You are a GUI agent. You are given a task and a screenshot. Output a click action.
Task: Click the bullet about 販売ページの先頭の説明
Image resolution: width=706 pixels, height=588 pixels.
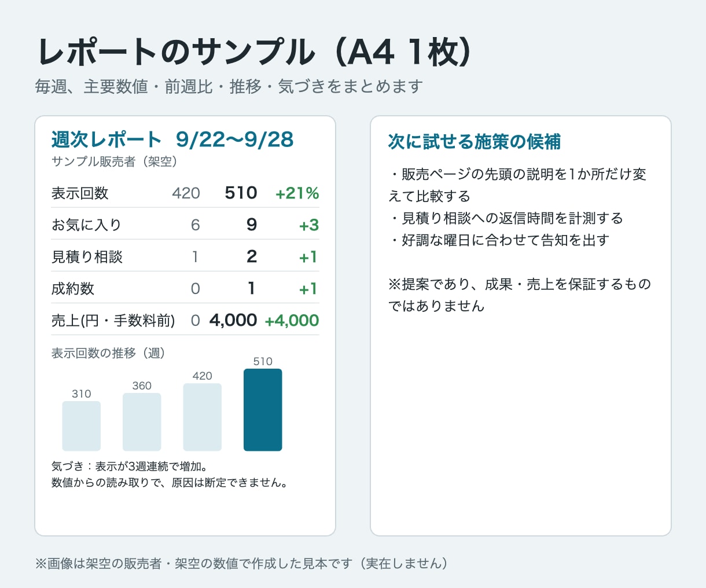pos(517,185)
